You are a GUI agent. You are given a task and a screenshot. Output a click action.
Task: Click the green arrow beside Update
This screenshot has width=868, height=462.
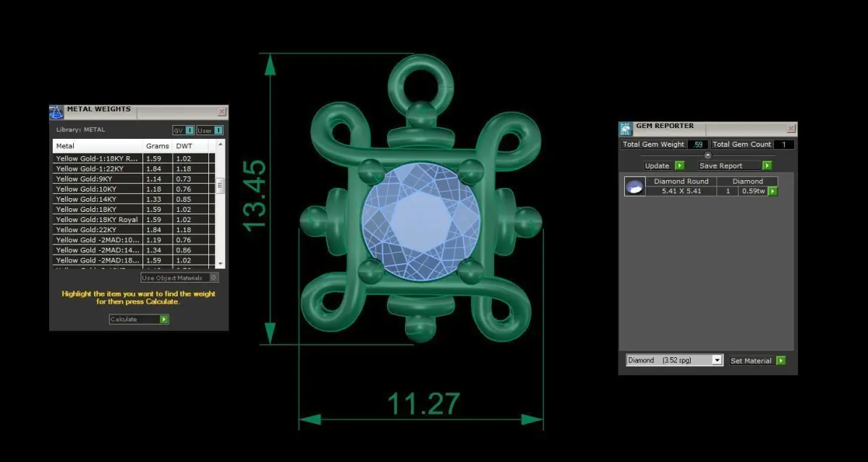pos(679,166)
